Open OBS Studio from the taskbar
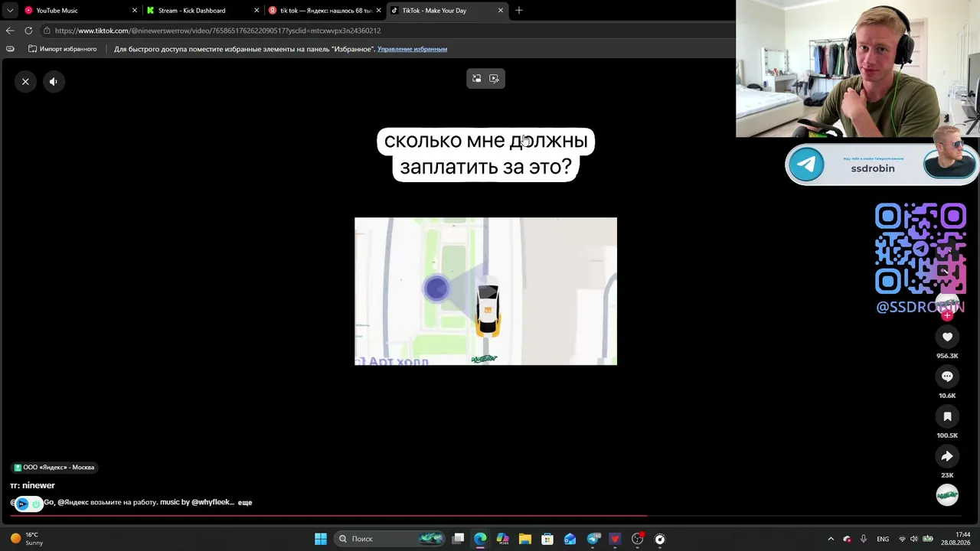Image resolution: width=980 pixels, height=551 pixels. click(x=637, y=539)
